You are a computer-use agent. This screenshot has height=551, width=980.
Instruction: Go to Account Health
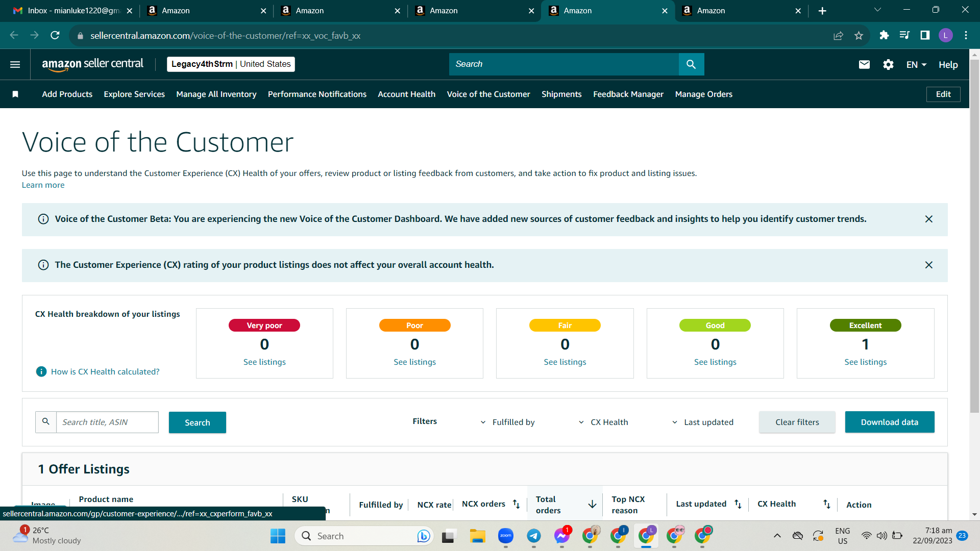tap(407, 94)
